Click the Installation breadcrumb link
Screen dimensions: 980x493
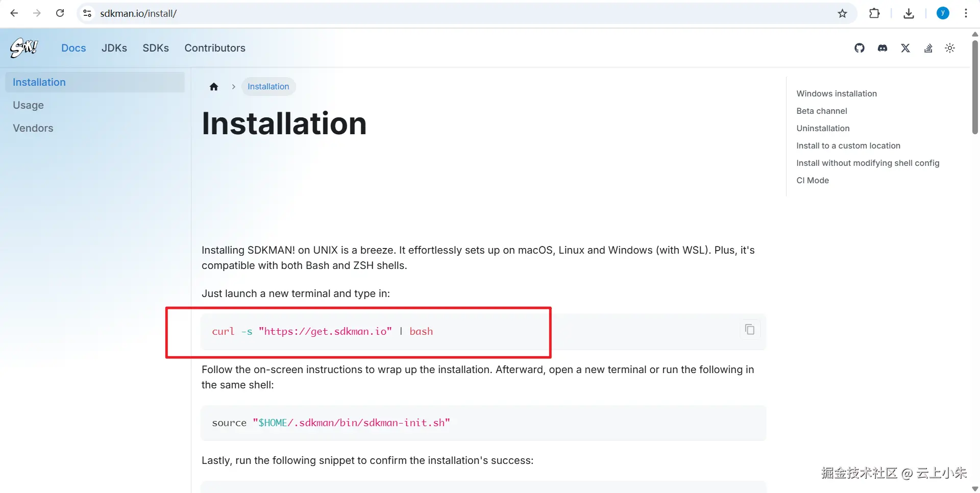tap(268, 87)
